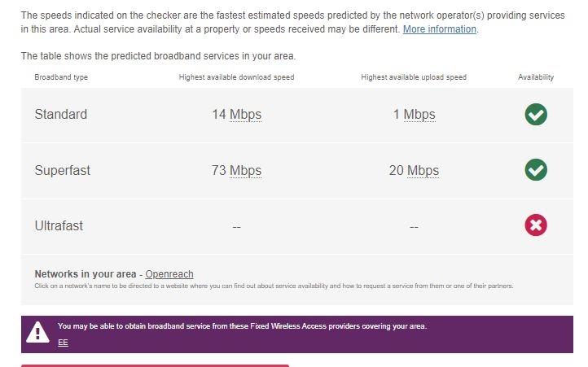Image resolution: width=588 pixels, height=367 pixels.
Task: Click Mbps abbreviation beside 73 download speed
Action: click(245, 170)
